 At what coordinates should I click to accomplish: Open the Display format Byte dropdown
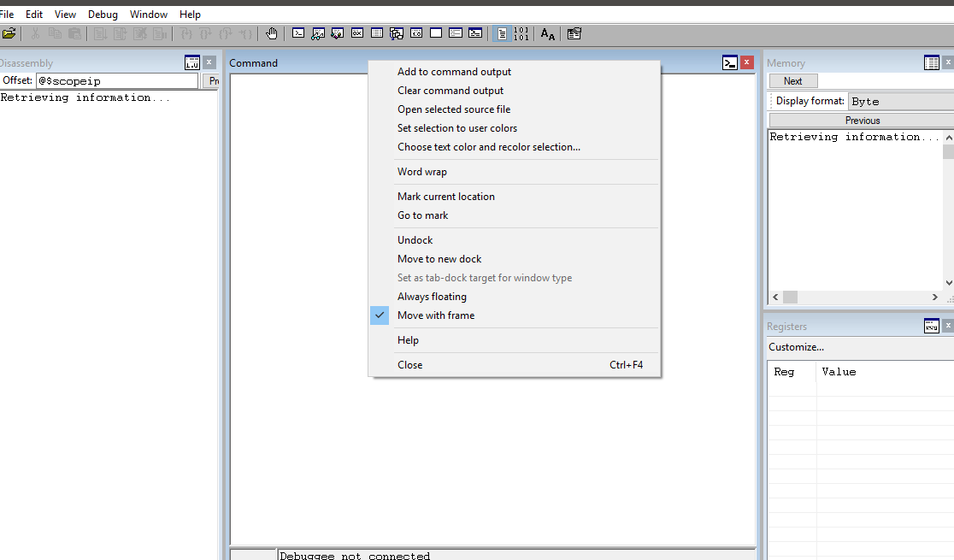pyautogui.click(x=901, y=102)
